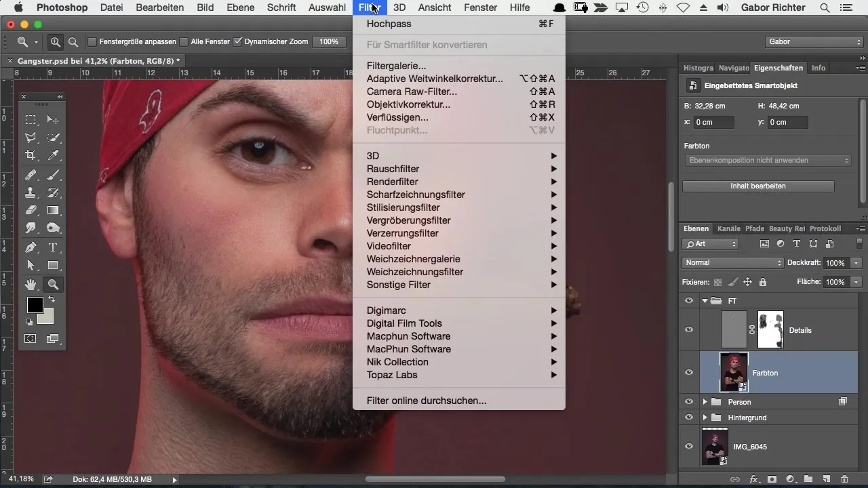The image size is (868, 488).
Task: Click the Zoom In icon in options bar
Action: [56, 41]
